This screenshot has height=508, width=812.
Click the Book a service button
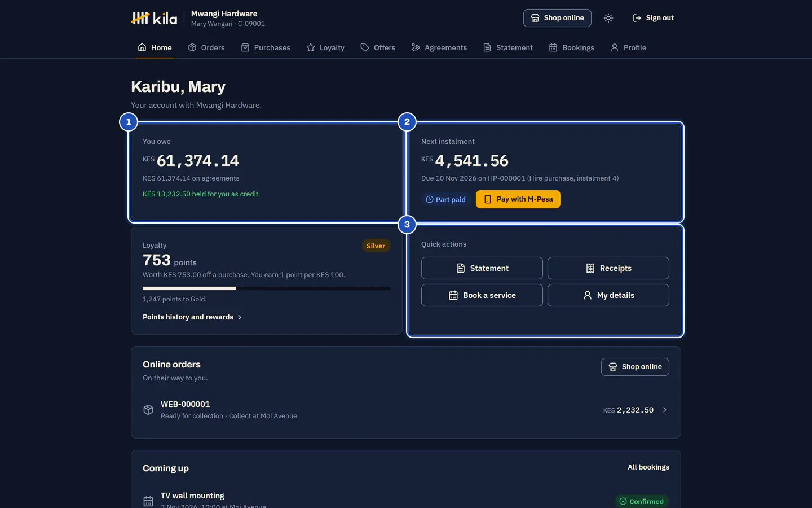point(482,295)
